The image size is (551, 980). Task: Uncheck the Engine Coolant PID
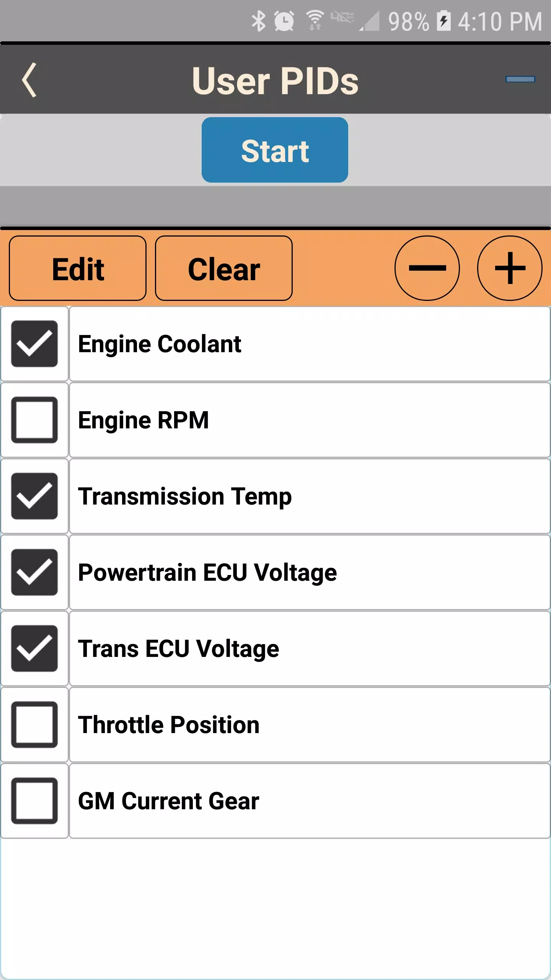[34, 344]
